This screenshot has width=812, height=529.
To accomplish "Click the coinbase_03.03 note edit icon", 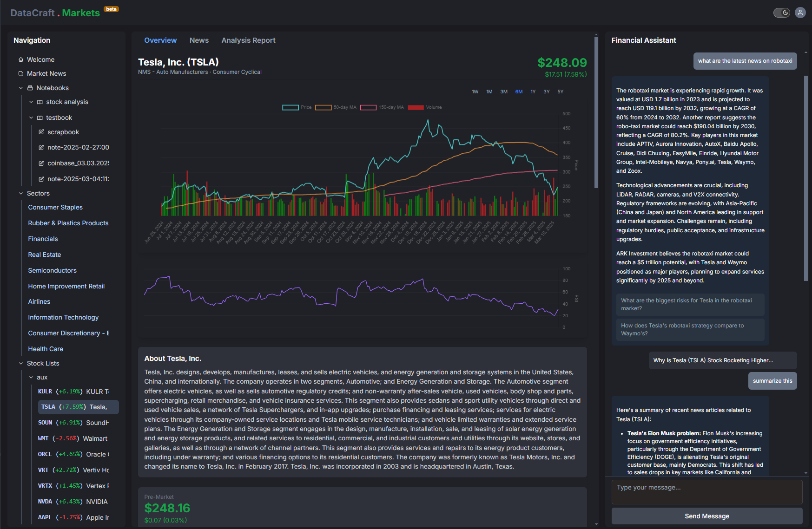I will [x=41, y=163].
